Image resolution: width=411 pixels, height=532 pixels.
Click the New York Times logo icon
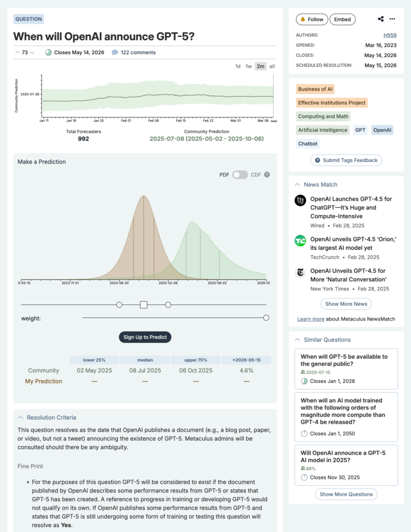click(300, 272)
